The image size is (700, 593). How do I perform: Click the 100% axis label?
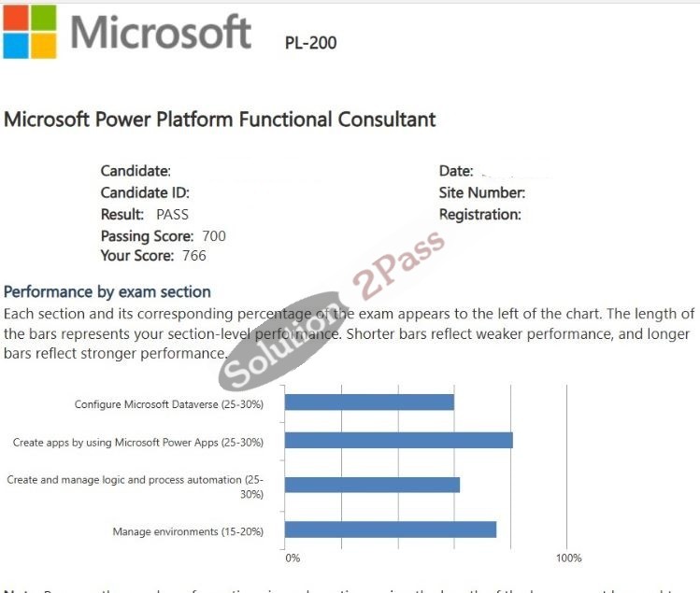pyautogui.click(x=569, y=558)
